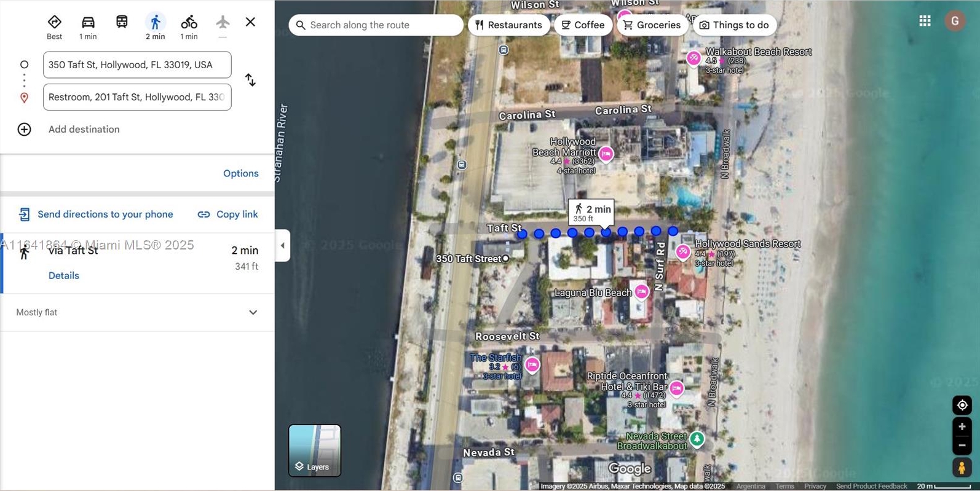Viewport: 980px width, 491px height.
Task: Copy link to the route
Action: click(x=227, y=214)
